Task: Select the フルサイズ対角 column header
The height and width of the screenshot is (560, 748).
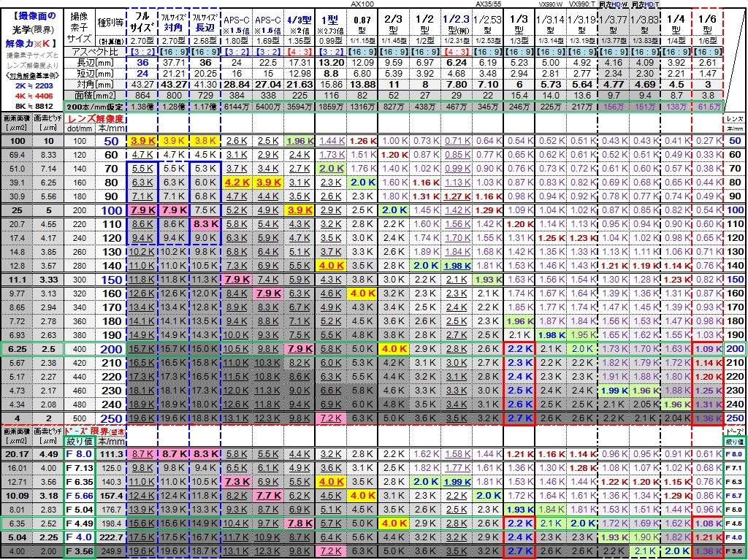Action: pyautogui.click(x=173, y=23)
